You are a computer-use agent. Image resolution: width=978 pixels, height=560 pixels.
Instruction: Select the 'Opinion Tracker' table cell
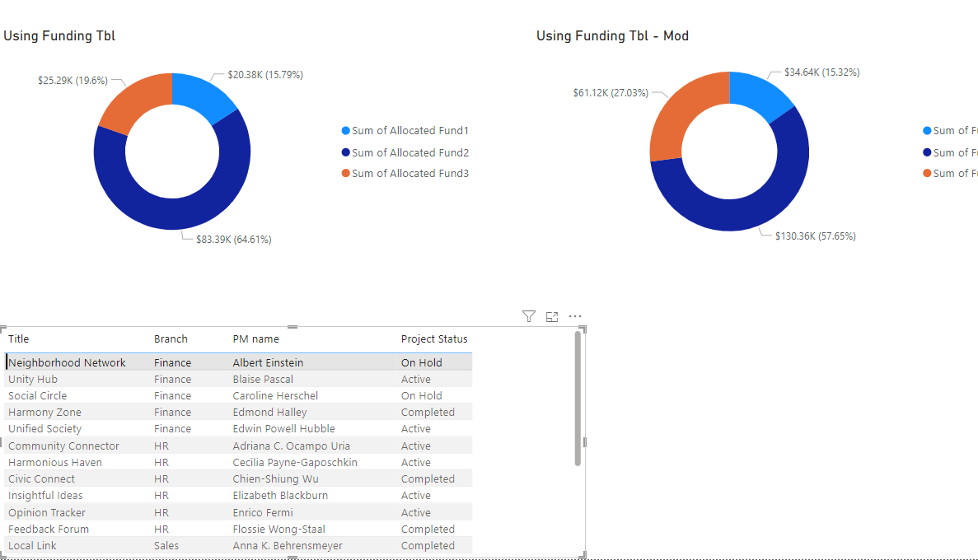coord(47,512)
